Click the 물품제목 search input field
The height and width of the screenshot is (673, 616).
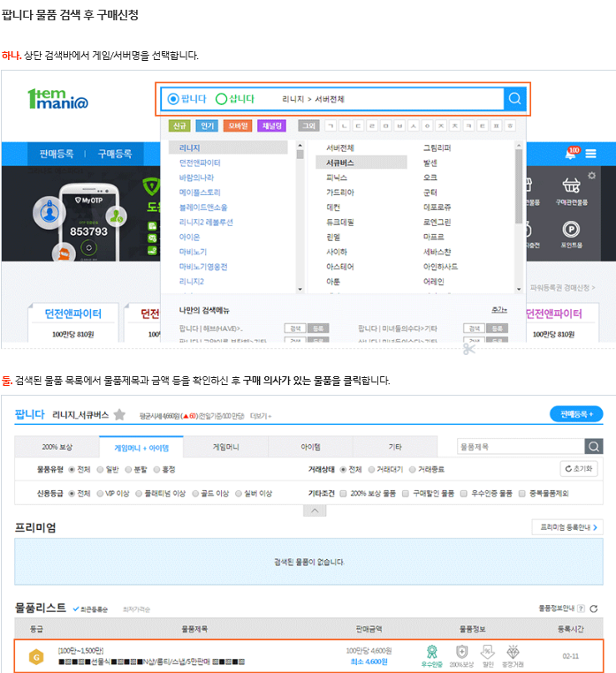tap(521, 447)
